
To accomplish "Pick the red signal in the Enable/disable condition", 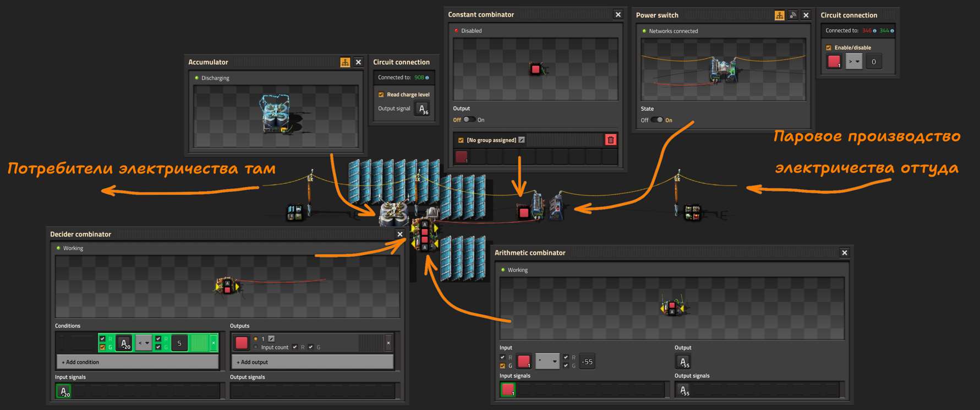I will (x=834, y=61).
